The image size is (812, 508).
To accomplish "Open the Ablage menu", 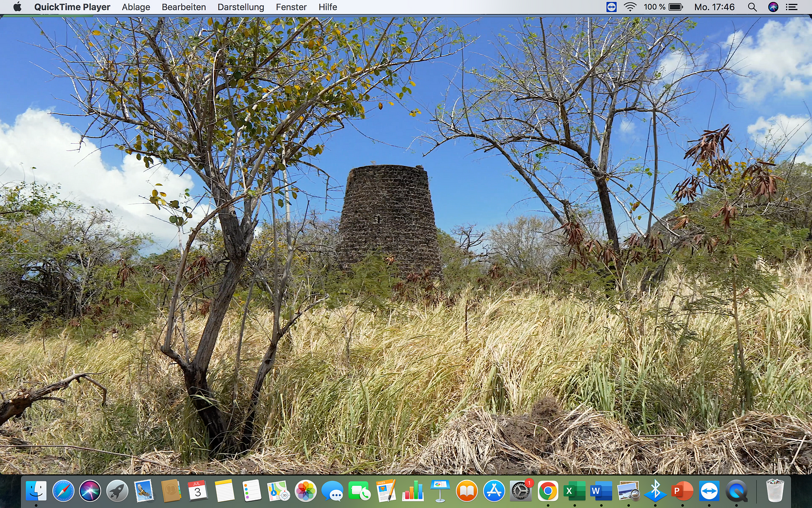I will (136, 7).
